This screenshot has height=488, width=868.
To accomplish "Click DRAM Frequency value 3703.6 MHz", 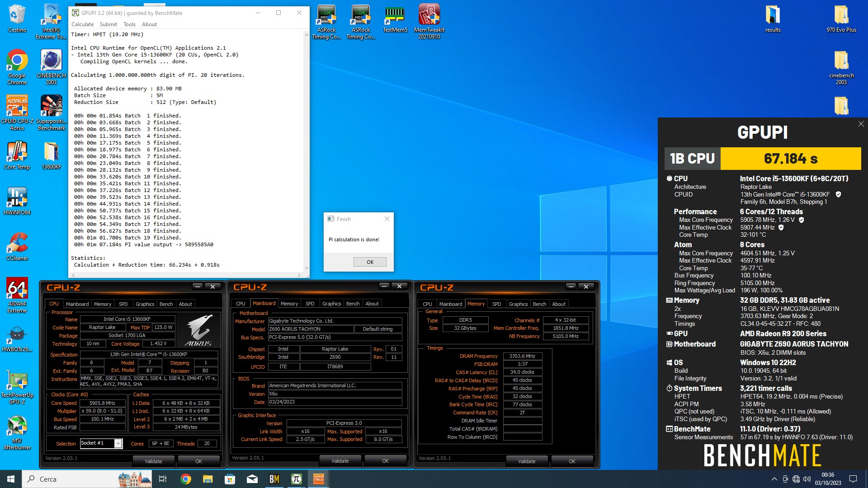I will coord(522,356).
